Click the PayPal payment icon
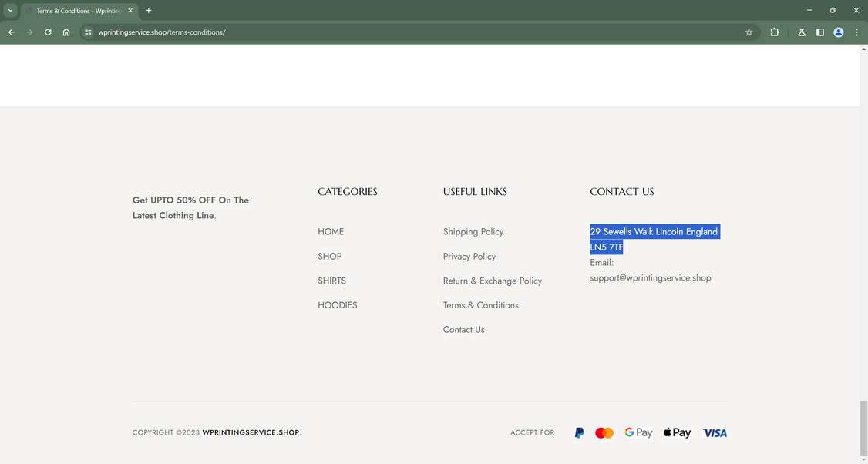This screenshot has height=464, width=868. pos(578,432)
